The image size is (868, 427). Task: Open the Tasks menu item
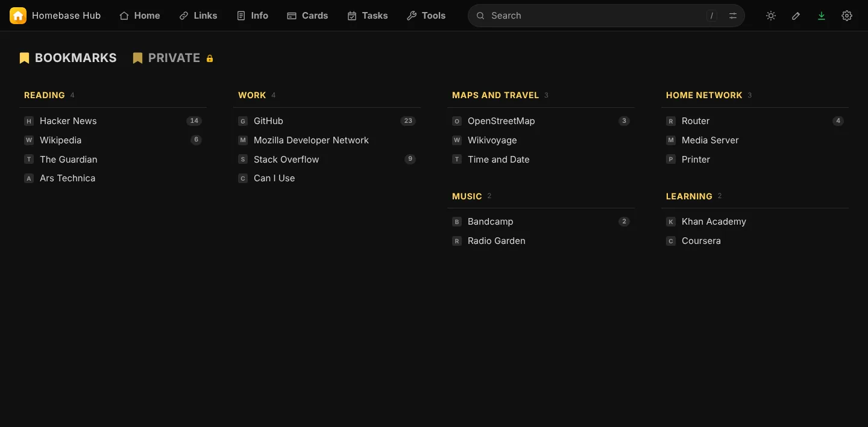point(368,16)
